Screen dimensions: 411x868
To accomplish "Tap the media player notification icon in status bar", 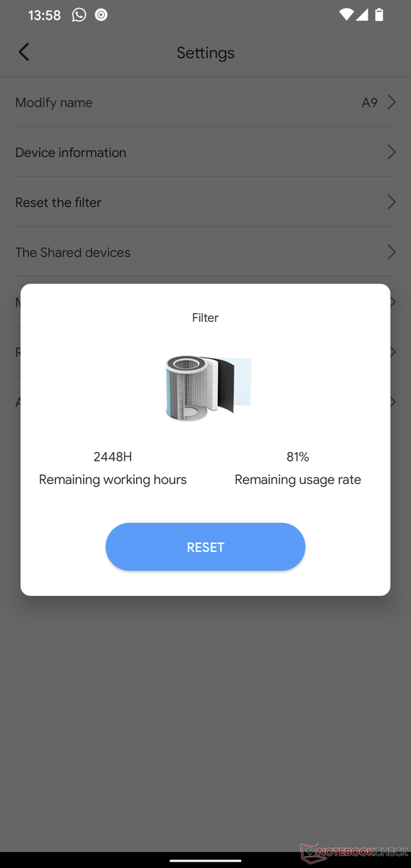I will (101, 14).
